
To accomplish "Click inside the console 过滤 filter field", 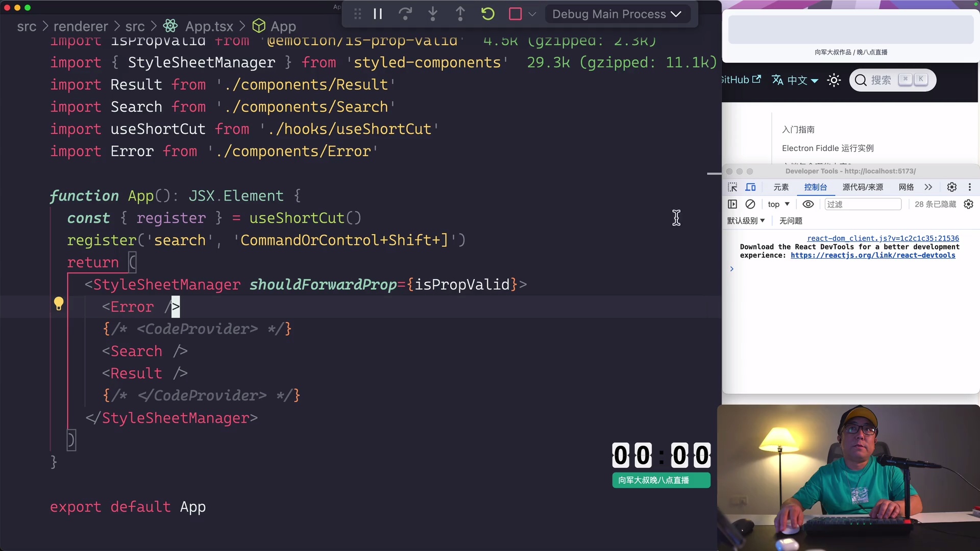I will click(x=863, y=204).
